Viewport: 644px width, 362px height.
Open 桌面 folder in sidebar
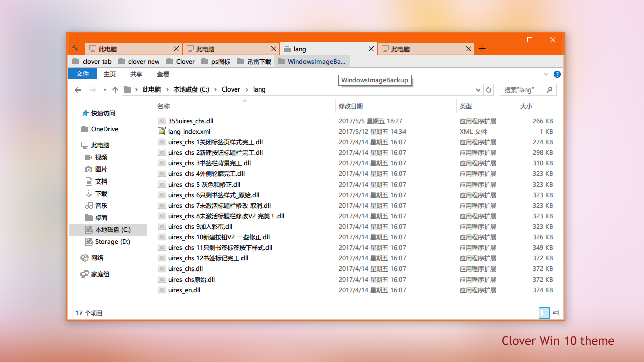(101, 218)
